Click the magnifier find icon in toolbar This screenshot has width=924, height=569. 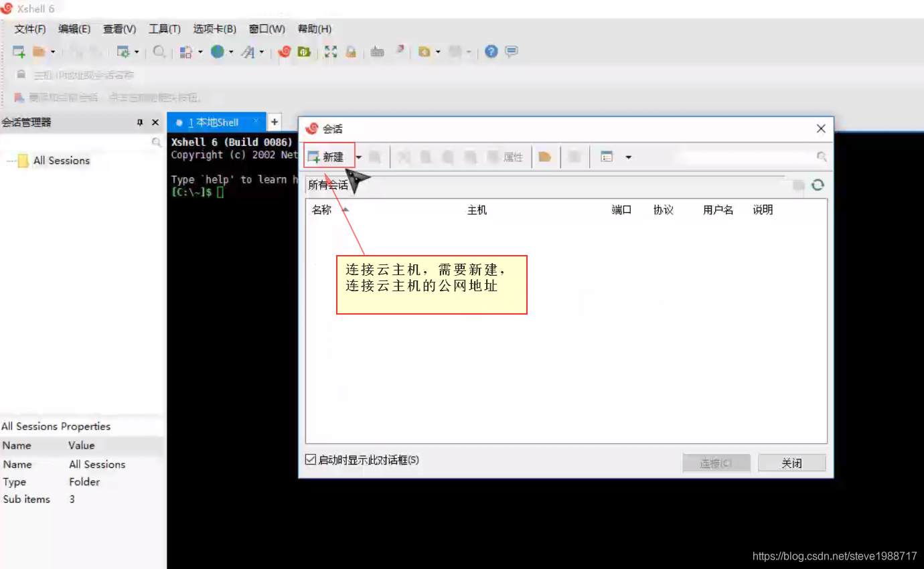[159, 52]
